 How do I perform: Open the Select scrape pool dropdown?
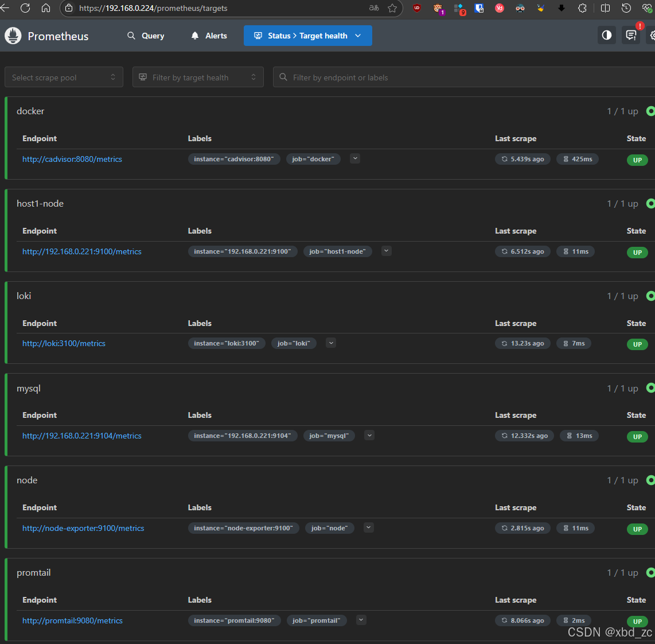point(64,77)
